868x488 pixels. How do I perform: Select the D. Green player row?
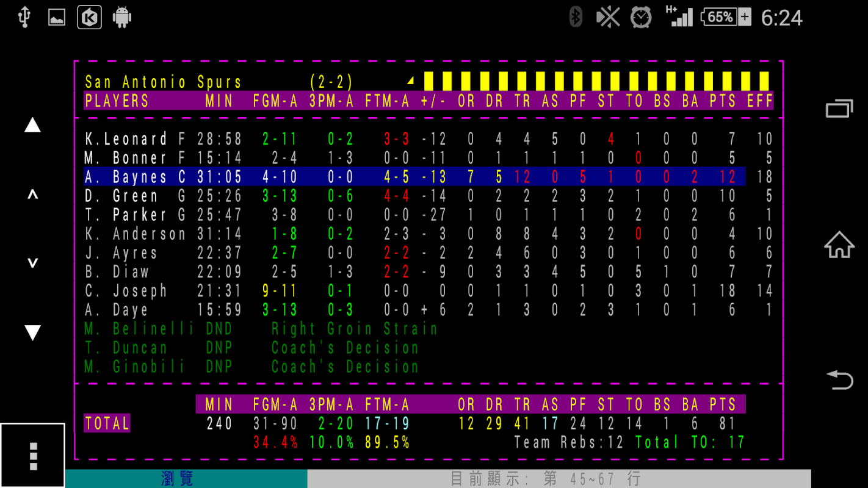point(429,196)
